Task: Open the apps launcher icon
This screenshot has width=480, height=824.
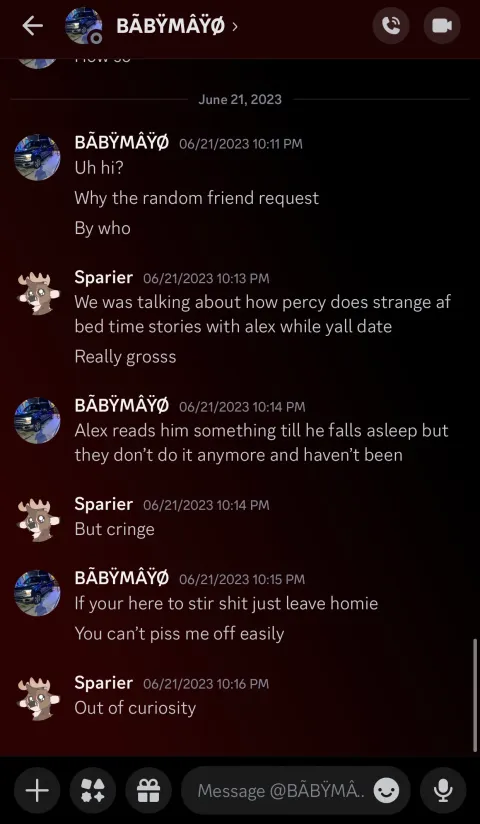Action: coord(93,790)
